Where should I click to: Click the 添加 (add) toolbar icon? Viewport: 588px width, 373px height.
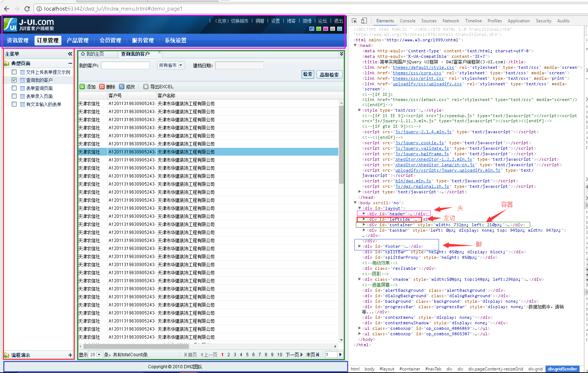click(82, 87)
